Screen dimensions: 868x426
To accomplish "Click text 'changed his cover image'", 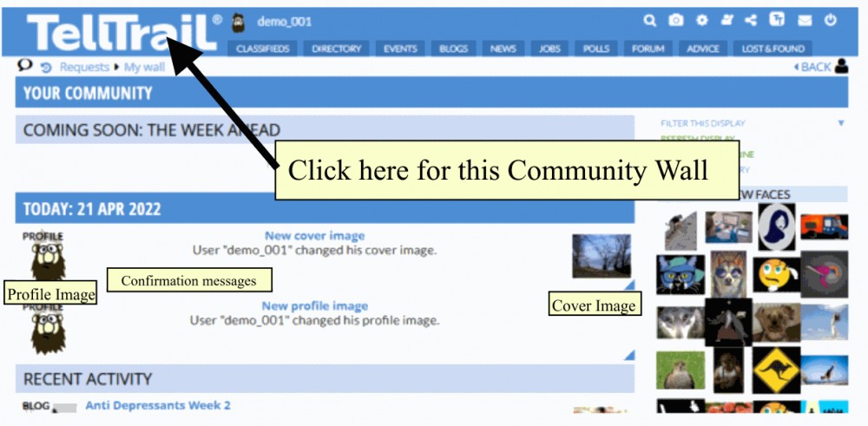I will coord(366,250).
